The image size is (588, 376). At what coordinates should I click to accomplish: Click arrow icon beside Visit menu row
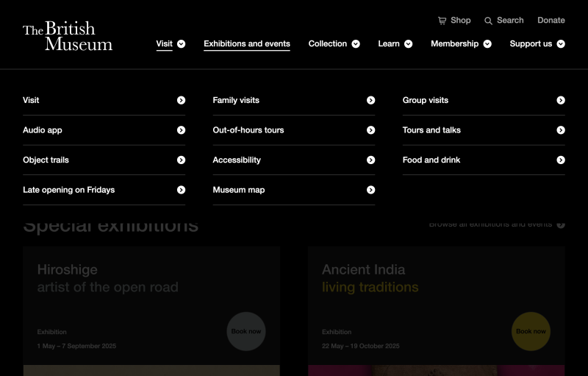181,100
